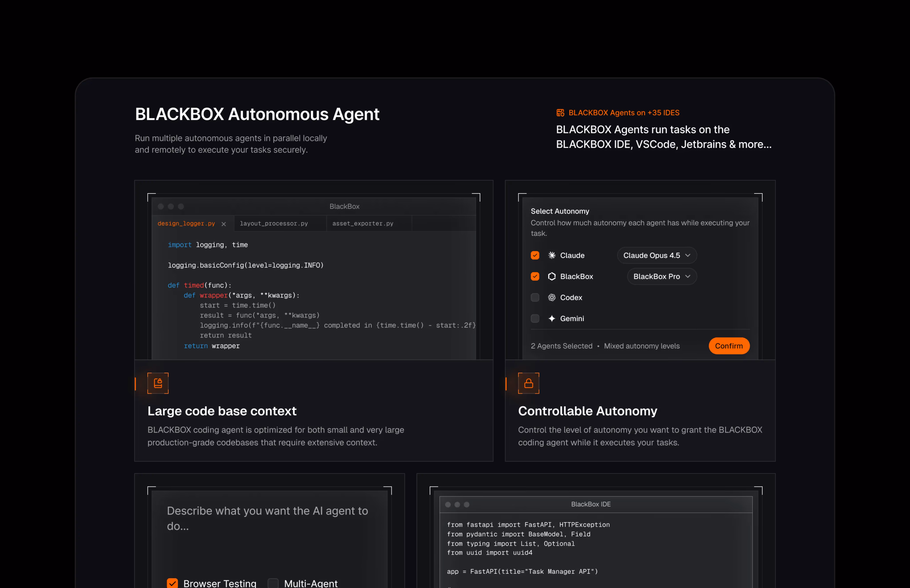Screen dimensions: 910x588
Task: Click the Gemini sparkle icon
Action: click(552, 318)
